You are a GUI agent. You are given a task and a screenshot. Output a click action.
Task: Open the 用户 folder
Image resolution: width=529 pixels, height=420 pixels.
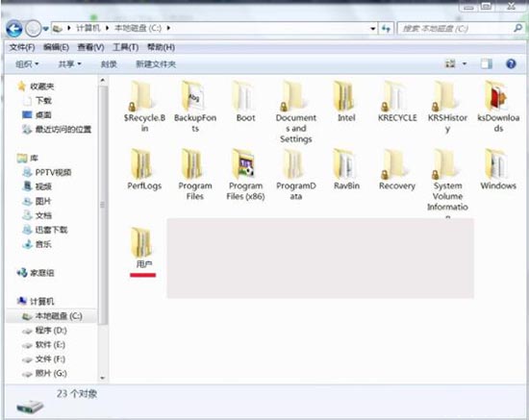pos(142,248)
